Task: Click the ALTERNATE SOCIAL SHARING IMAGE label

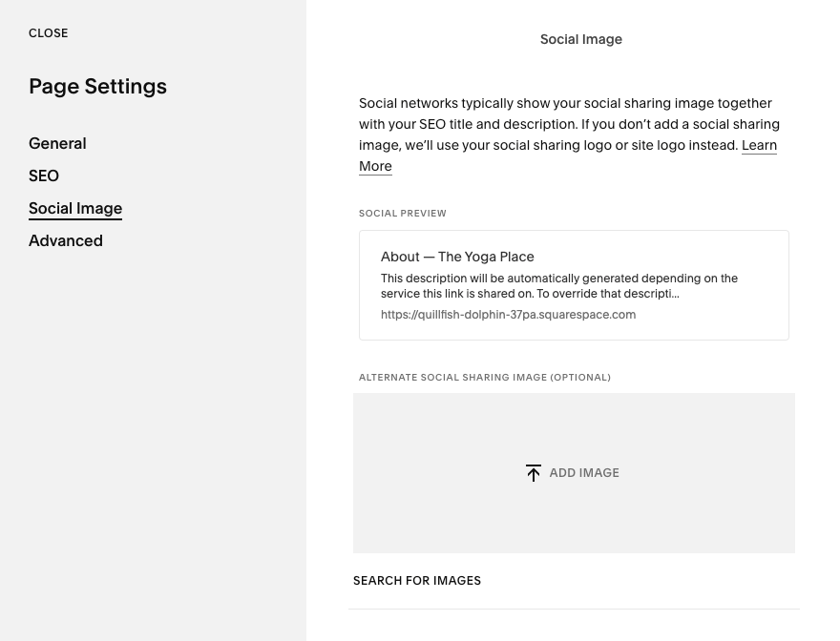Action: tap(484, 377)
